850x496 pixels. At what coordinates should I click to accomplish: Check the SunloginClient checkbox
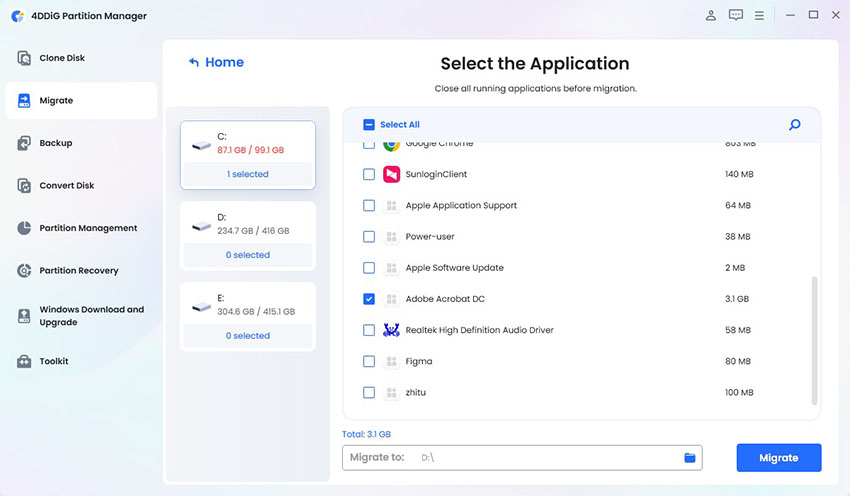369,174
